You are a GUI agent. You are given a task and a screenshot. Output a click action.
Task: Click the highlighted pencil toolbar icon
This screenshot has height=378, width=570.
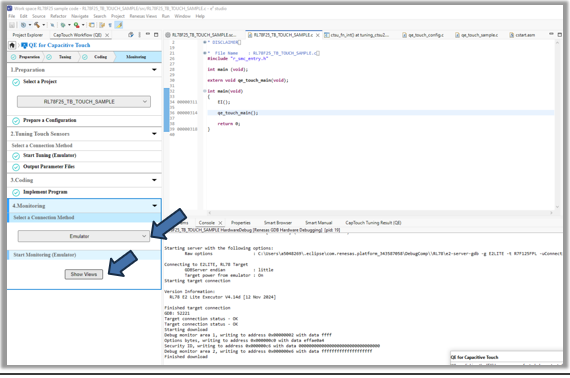click(x=119, y=25)
